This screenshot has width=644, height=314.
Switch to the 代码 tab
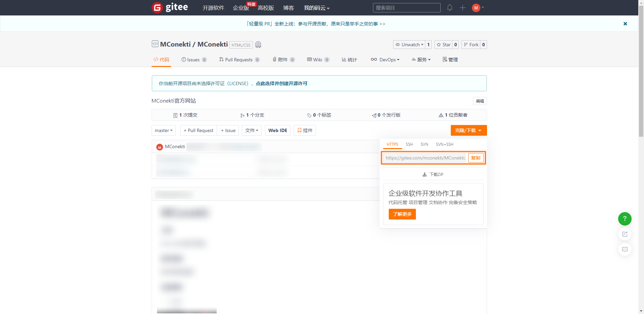pos(161,60)
